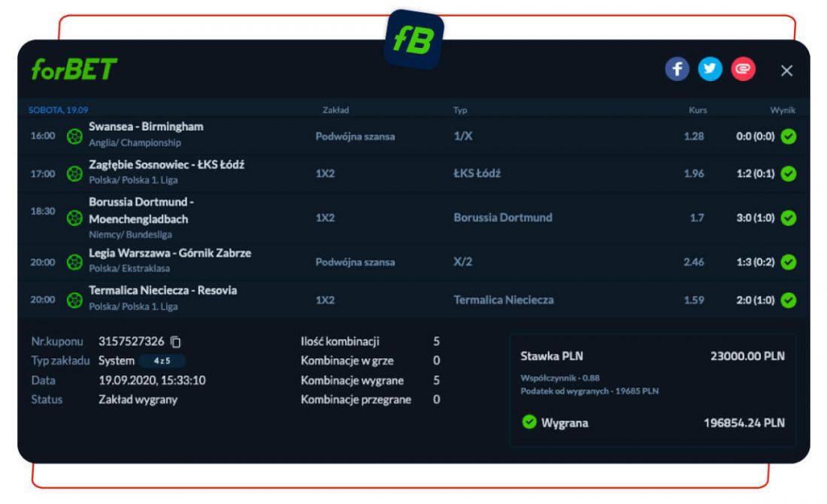Click football icon beside Legia Warszawa match
Screen dimensions: 827x504
(74, 262)
